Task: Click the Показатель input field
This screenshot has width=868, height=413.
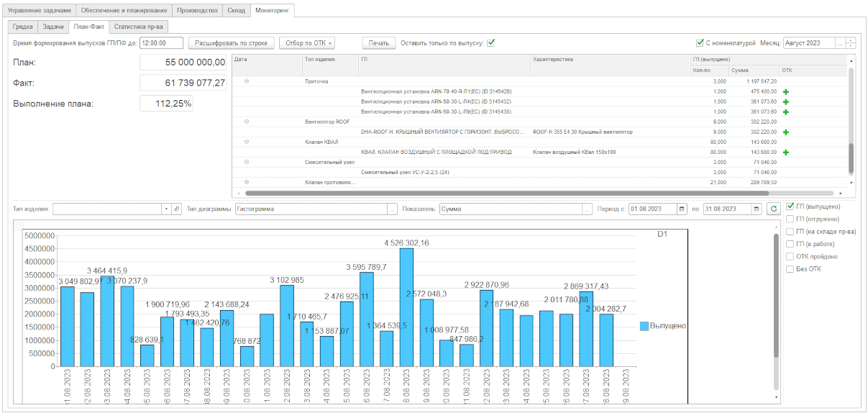Action: [x=511, y=209]
